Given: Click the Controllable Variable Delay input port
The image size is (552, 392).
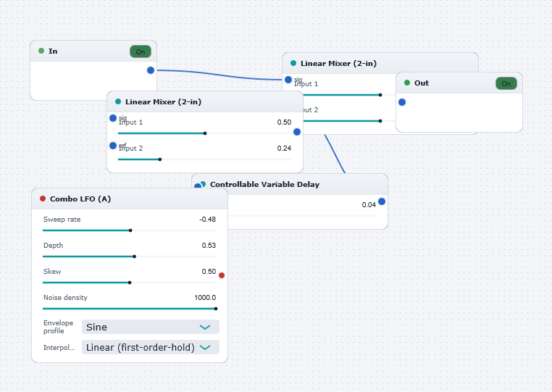Looking at the screenshot, I should pyautogui.click(x=198, y=186).
